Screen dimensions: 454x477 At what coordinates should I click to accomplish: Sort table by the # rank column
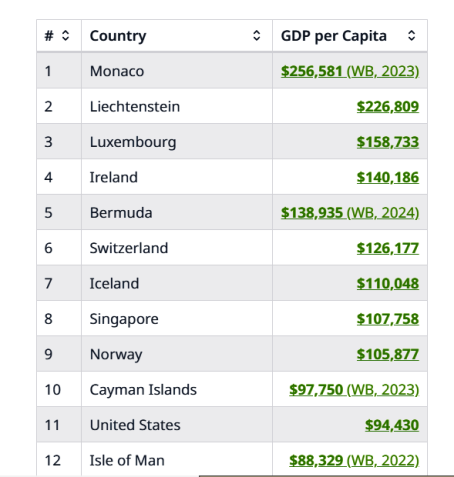(x=65, y=35)
